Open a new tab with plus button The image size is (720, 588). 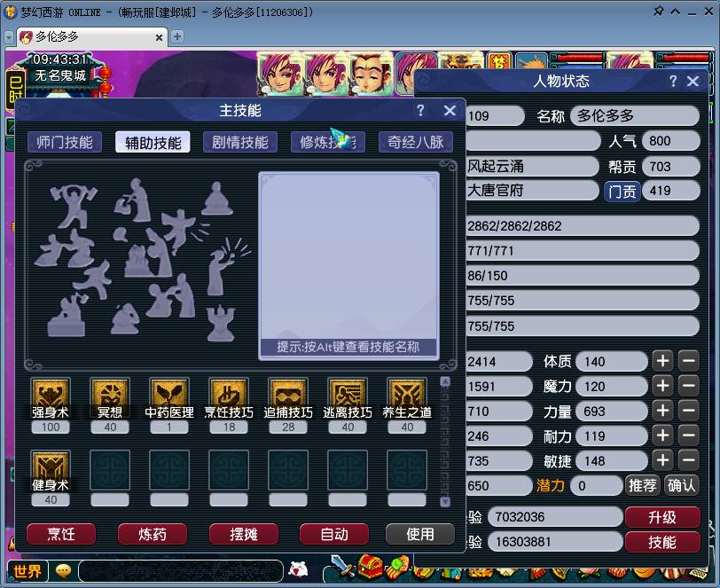[x=177, y=36]
